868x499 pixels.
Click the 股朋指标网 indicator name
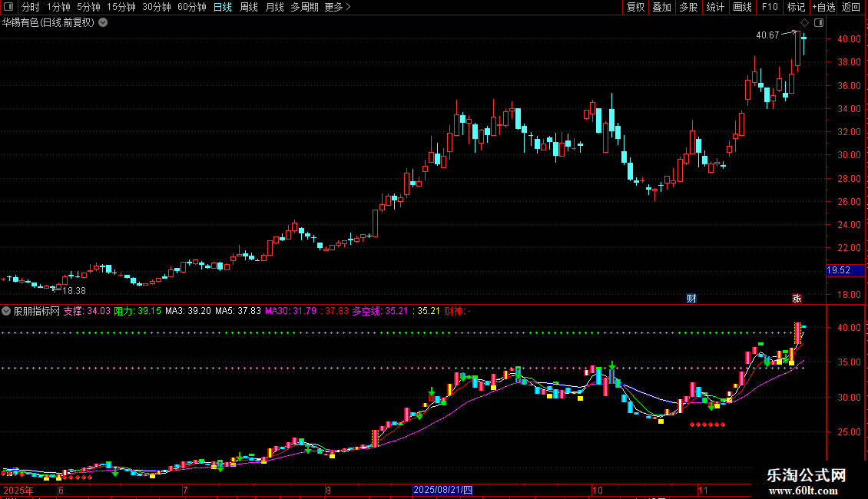(x=37, y=311)
